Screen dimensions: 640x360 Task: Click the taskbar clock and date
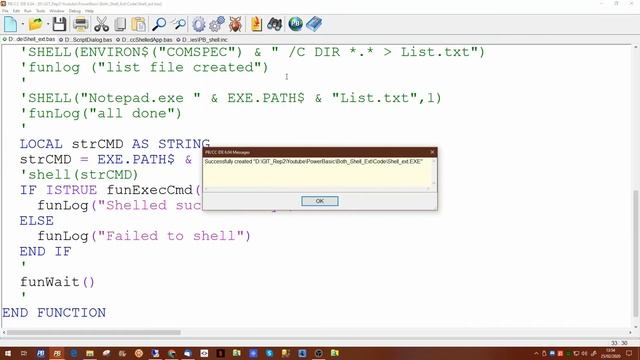click(x=611, y=353)
